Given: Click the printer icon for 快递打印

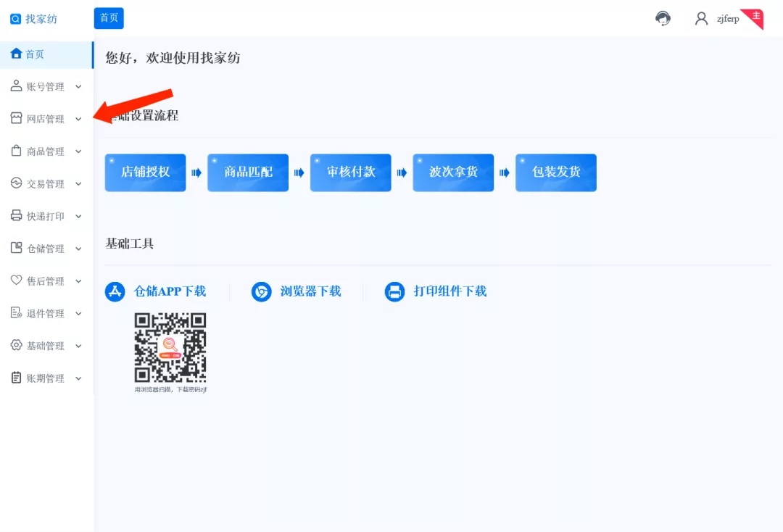Looking at the screenshot, I should pos(16,216).
